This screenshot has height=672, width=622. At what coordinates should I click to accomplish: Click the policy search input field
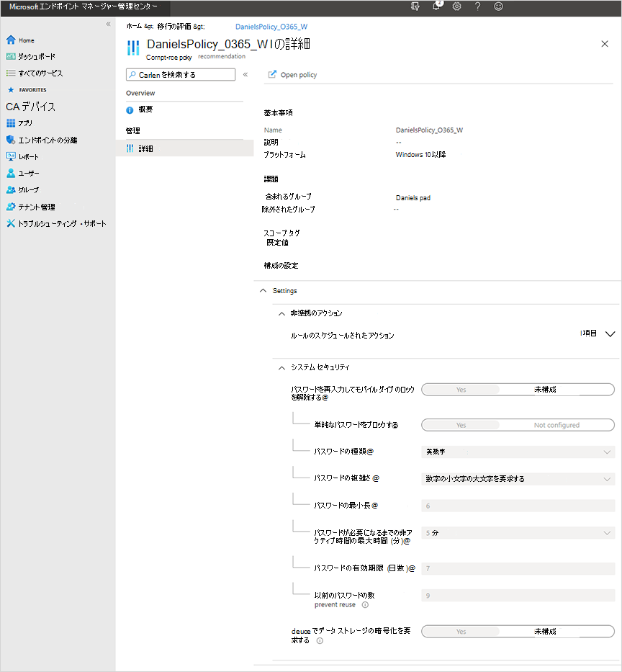pos(181,75)
